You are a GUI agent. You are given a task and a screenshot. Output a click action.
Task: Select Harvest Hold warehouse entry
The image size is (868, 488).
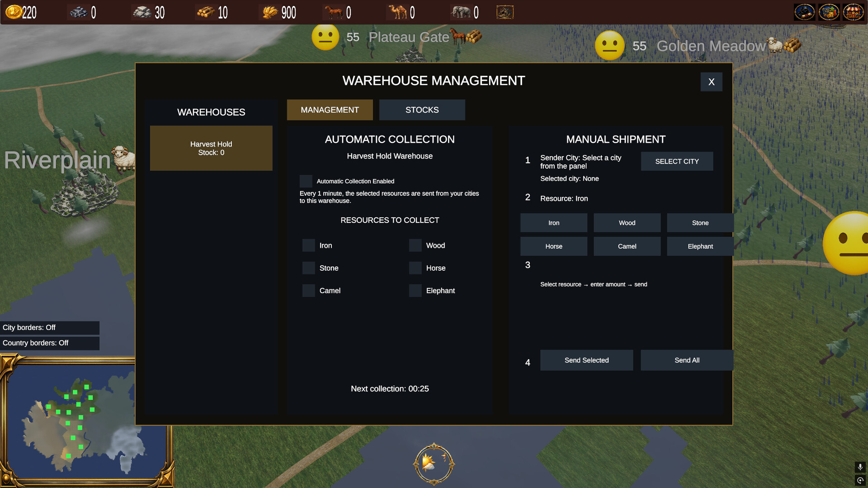(211, 148)
